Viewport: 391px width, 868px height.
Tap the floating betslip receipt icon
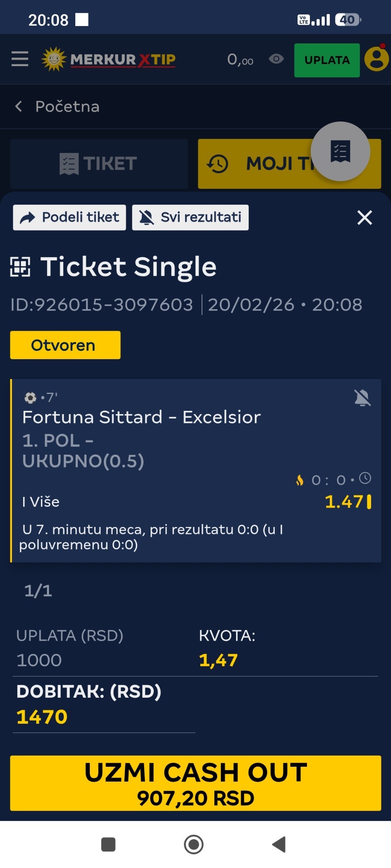coord(340,151)
